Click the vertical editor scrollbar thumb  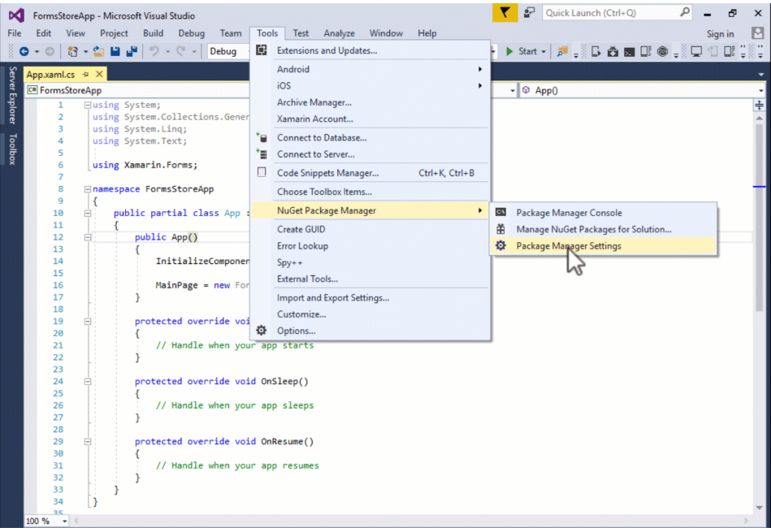tap(759, 216)
